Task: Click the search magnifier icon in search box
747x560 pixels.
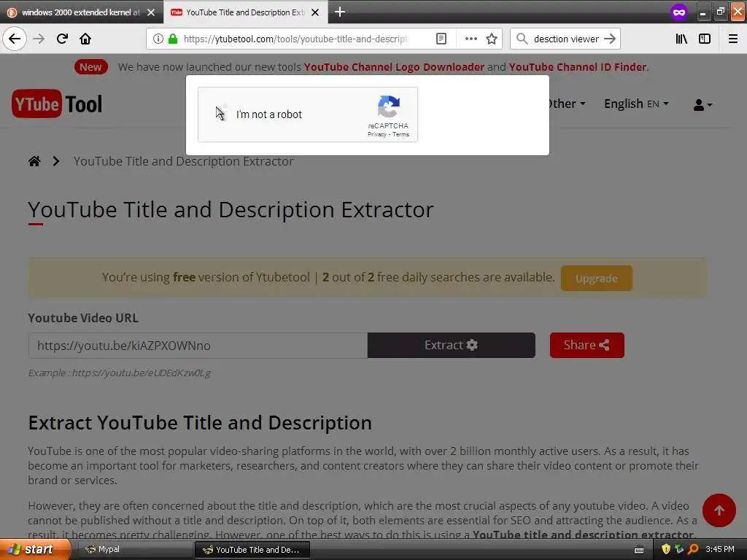Action: (522, 39)
